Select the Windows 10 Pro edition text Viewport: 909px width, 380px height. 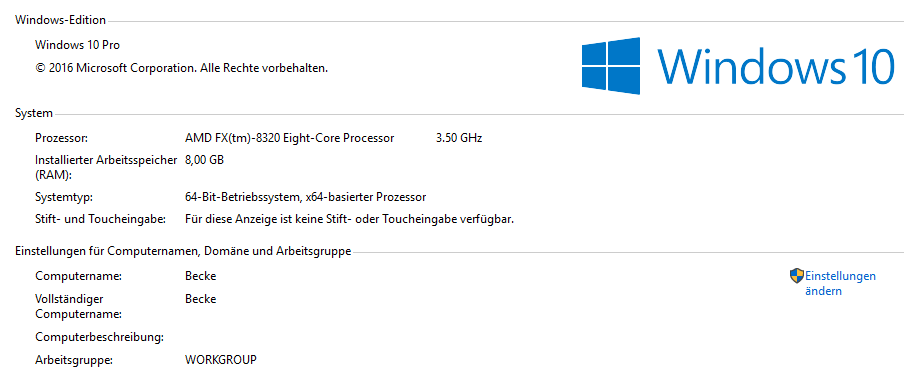tap(78, 45)
